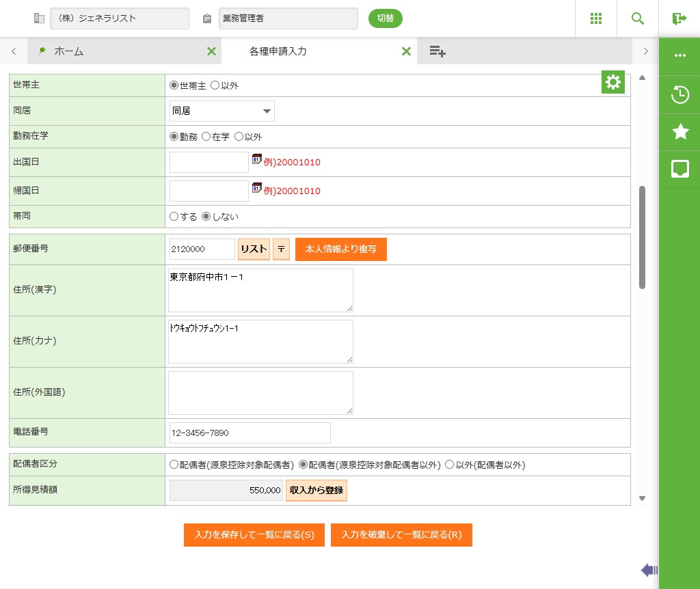Click the 電話番号 input field
This screenshot has width=700, height=589.
pos(250,433)
